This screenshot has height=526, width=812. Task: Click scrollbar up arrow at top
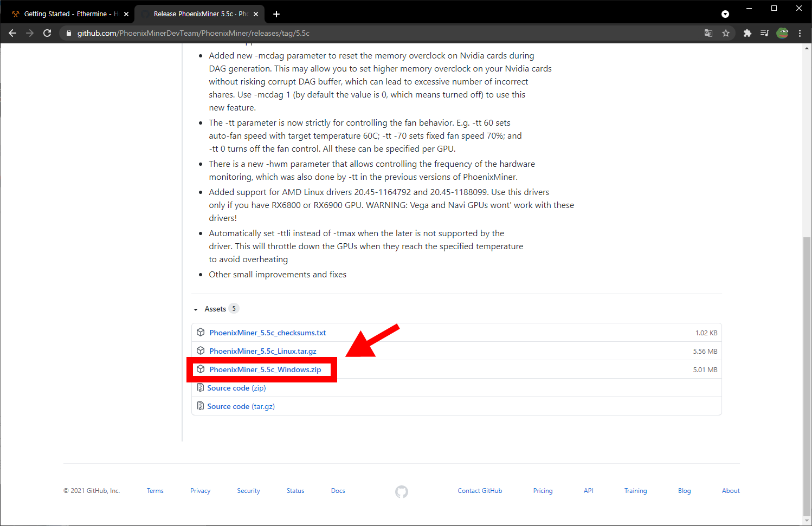coord(807,48)
